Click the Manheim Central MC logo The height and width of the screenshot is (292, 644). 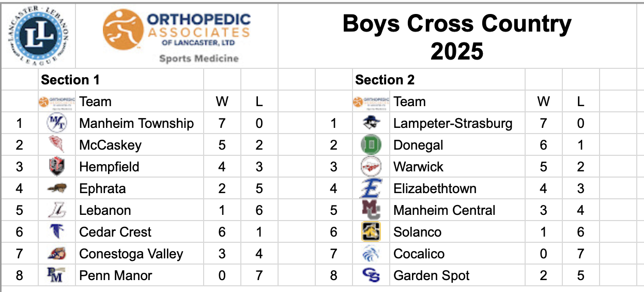coord(371,210)
